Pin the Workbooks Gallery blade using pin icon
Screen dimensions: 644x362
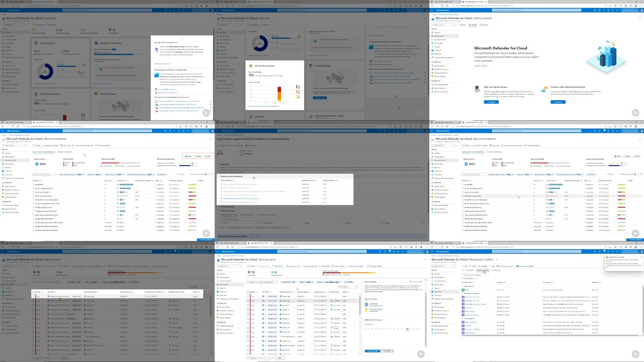tap(497, 260)
